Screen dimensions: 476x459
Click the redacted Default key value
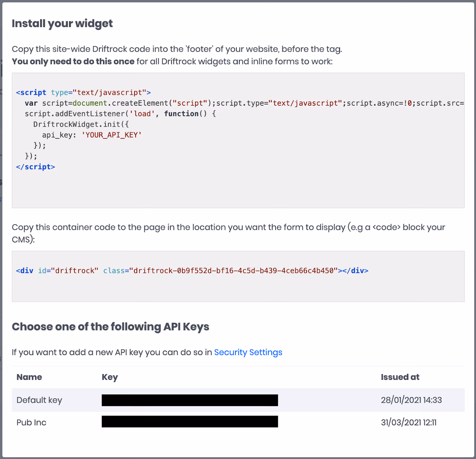tap(190, 400)
